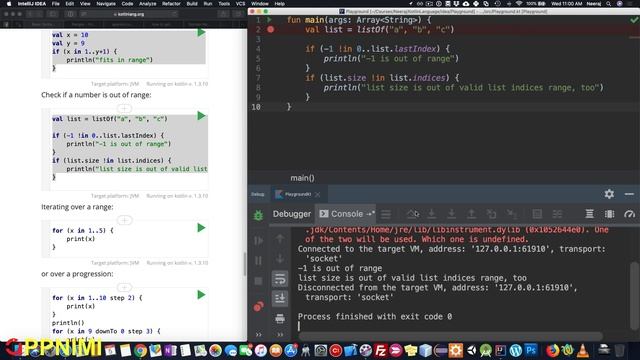Expand hidden console actions chevron
This screenshot has width=640, height=360.
click(280, 335)
